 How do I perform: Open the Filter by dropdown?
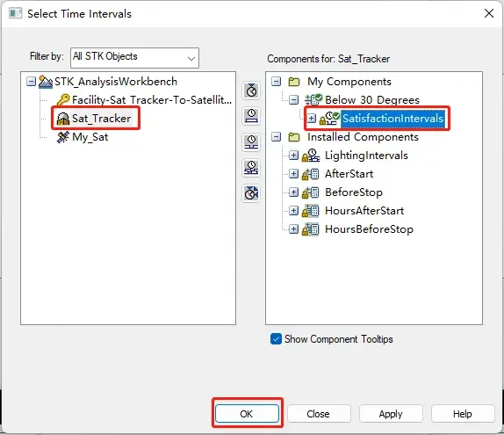click(134, 58)
